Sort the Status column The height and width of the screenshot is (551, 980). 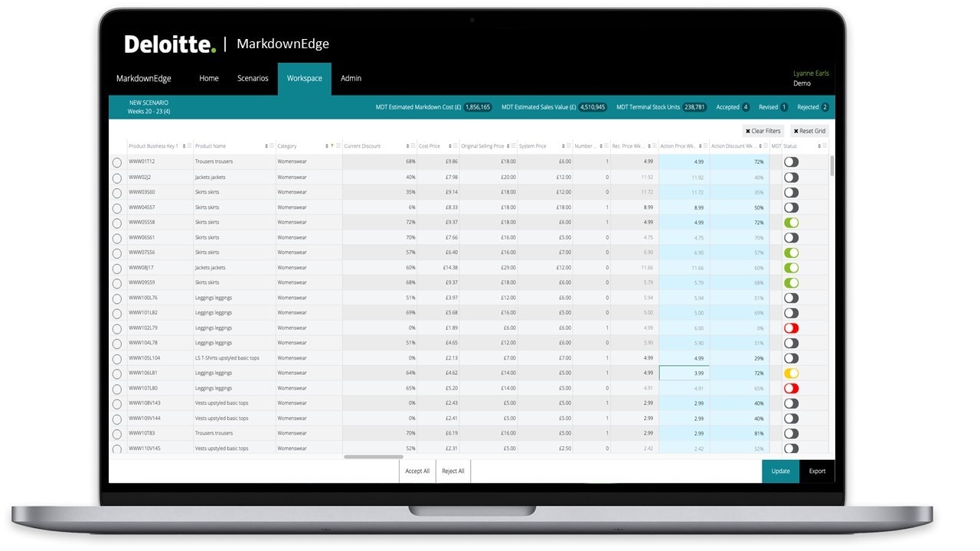tap(819, 146)
